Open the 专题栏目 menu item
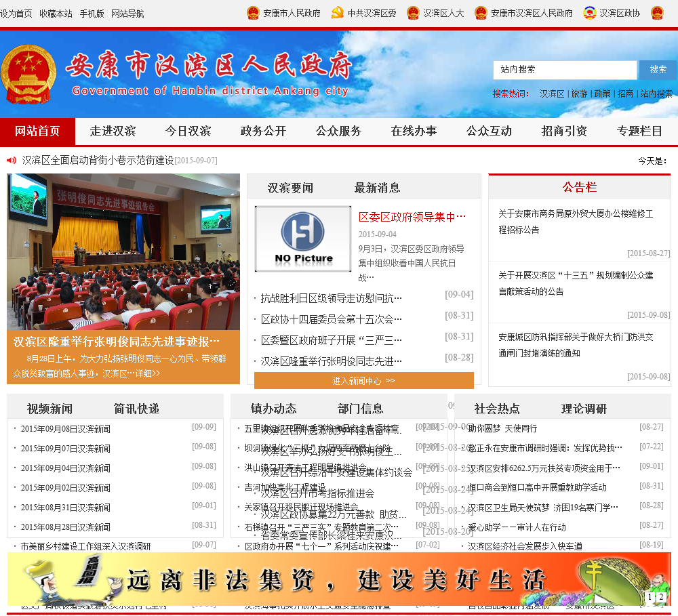 point(639,131)
